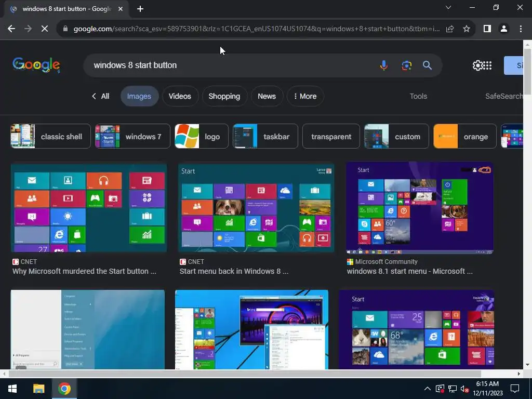Switch to News results
The image size is (532, 399).
[x=267, y=96]
